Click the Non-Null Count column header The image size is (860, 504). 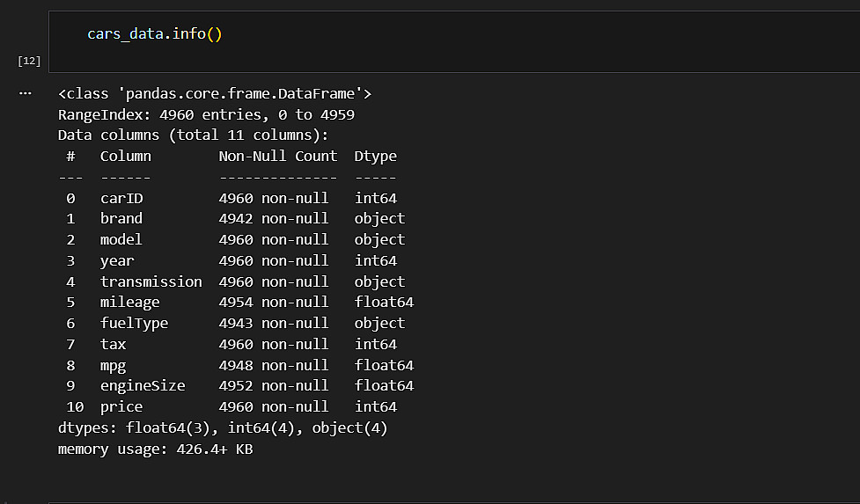point(277,157)
